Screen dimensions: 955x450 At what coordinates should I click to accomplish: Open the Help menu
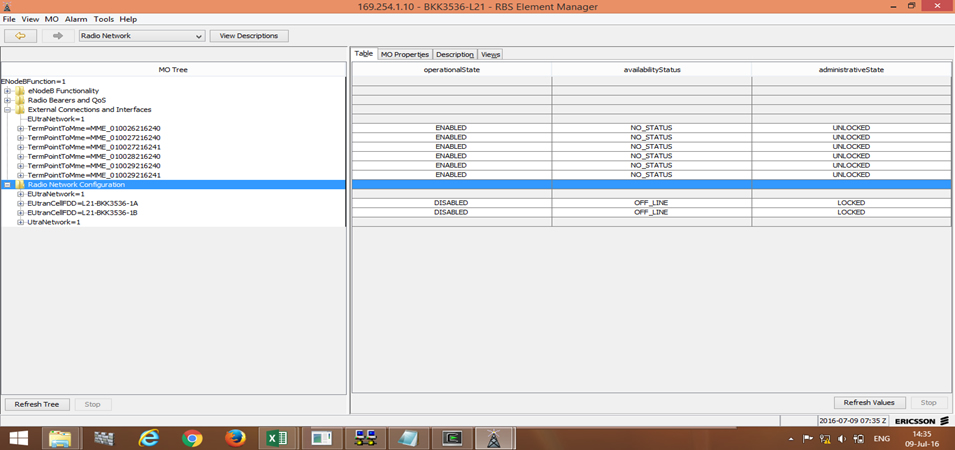129,19
